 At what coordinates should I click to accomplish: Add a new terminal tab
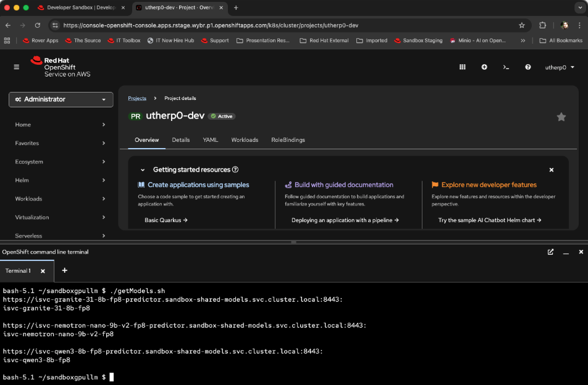pos(65,270)
